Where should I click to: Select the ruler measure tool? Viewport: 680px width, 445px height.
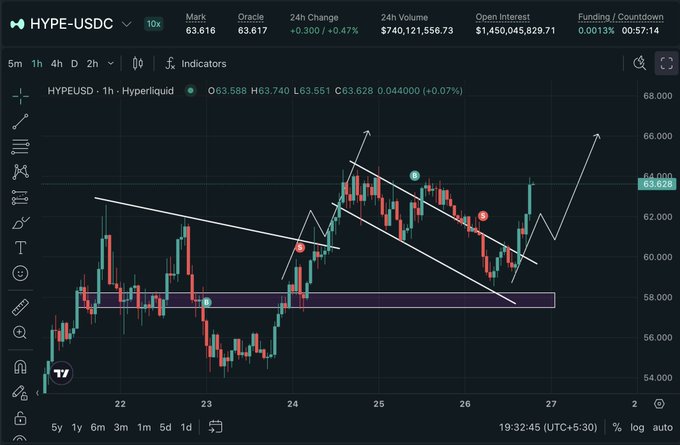click(x=20, y=307)
